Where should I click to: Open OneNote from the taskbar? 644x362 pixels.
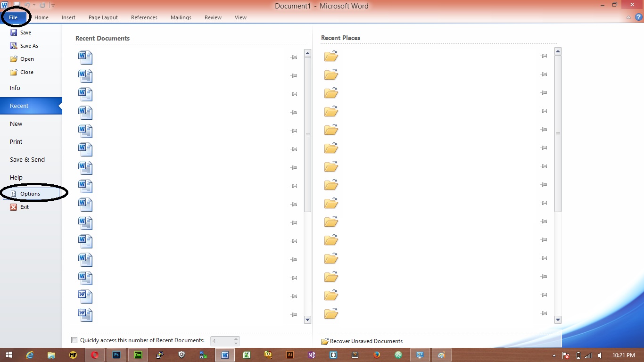pyautogui.click(x=312, y=355)
